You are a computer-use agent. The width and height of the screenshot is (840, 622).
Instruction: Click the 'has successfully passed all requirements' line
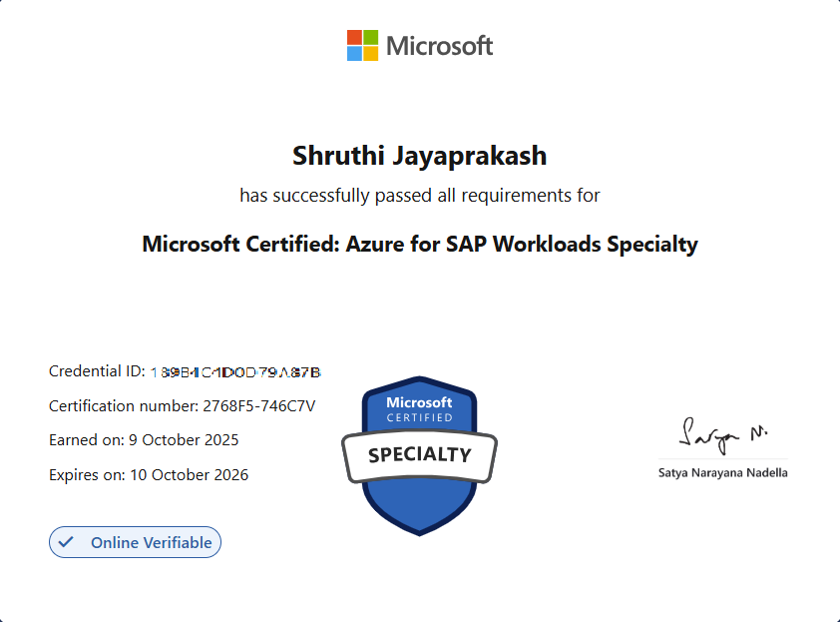pyautogui.click(x=419, y=195)
